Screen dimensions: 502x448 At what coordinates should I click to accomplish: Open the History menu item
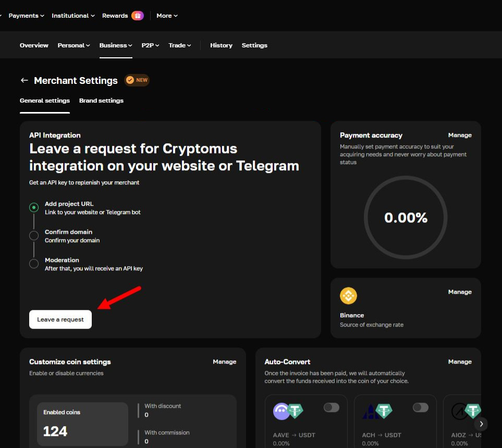point(221,45)
